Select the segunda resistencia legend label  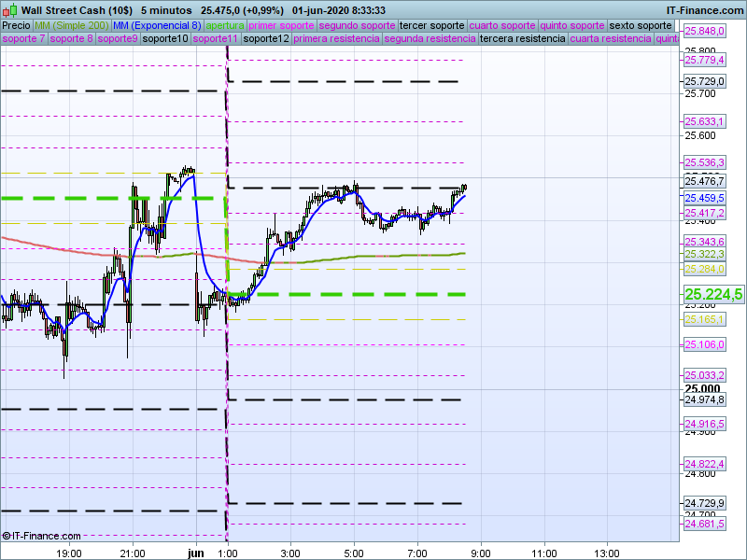430,38
